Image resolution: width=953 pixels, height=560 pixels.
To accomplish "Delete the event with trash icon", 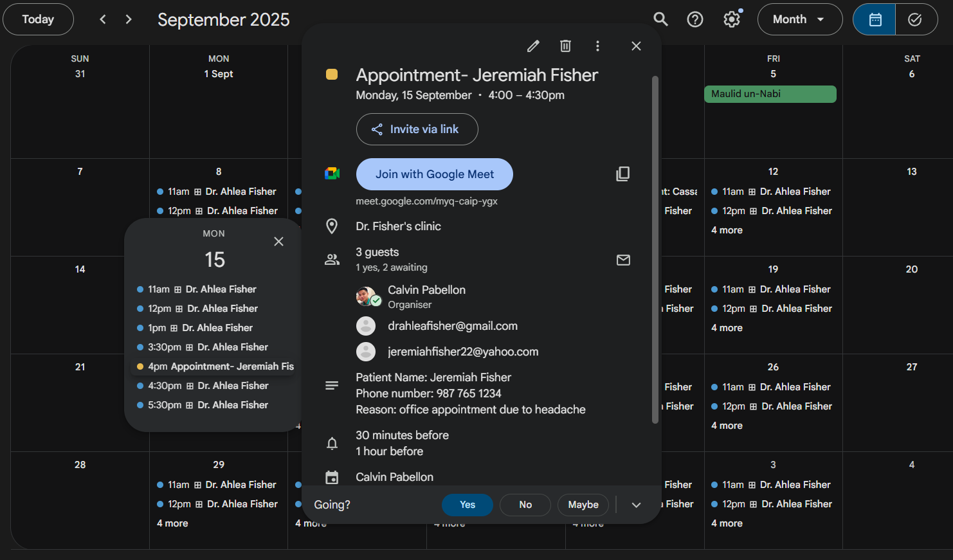I will pos(565,46).
